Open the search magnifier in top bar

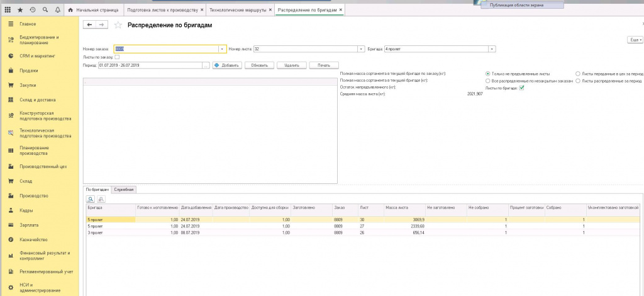pyautogui.click(x=45, y=9)
